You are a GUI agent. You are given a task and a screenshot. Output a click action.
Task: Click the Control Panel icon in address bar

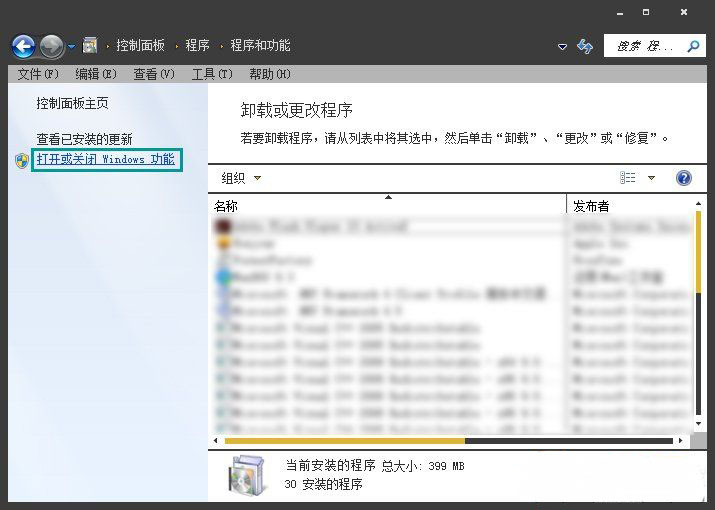click(x=90, y=46)
